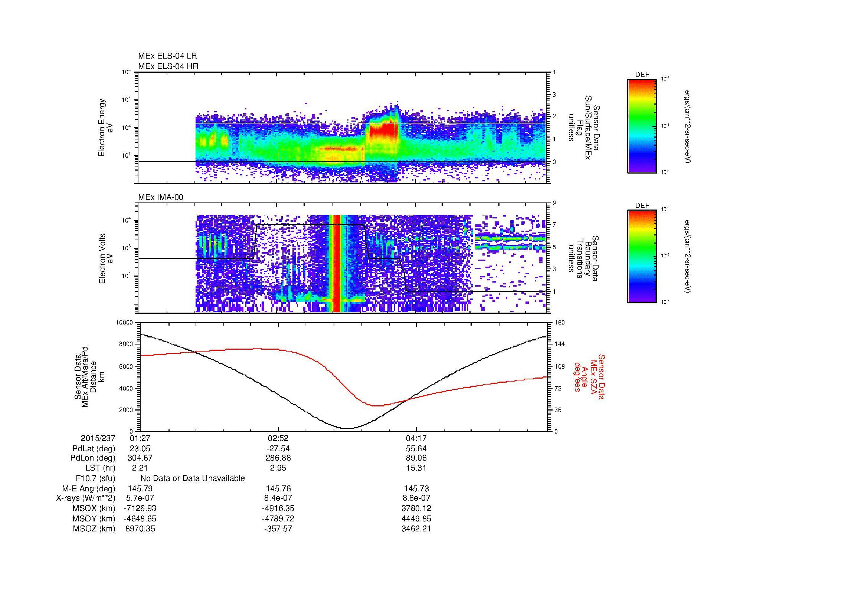Click MSOY value '4449.85'

coord(416,519)
